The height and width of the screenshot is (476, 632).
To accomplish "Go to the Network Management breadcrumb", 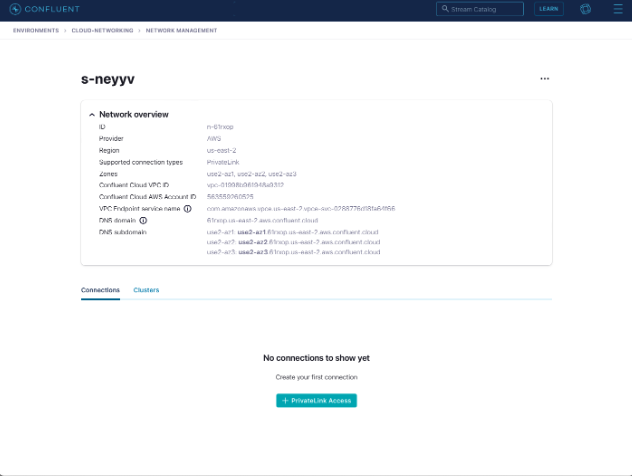I will [181, 31].
